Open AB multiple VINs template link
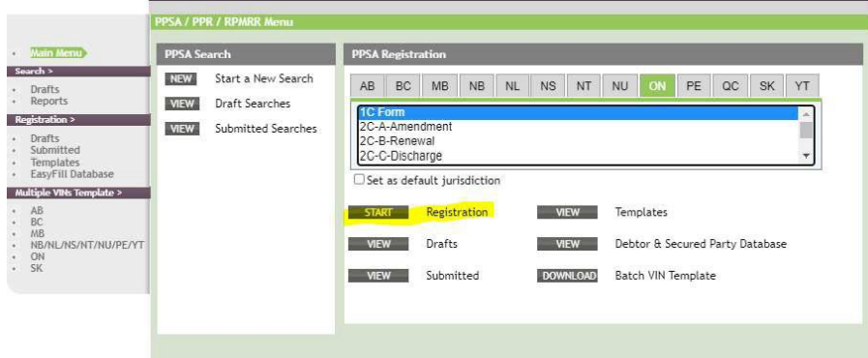This screenshot has height=358, width=868. coord(37,210)
